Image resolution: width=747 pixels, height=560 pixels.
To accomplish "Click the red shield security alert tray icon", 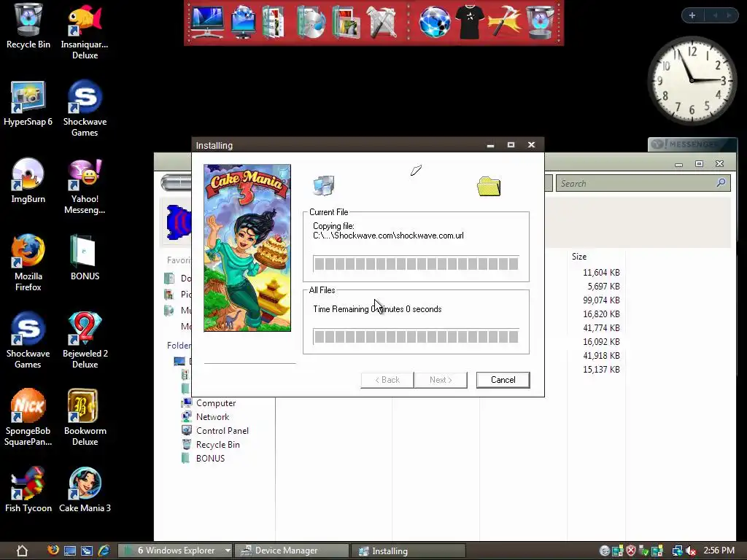I will point(631,551).
